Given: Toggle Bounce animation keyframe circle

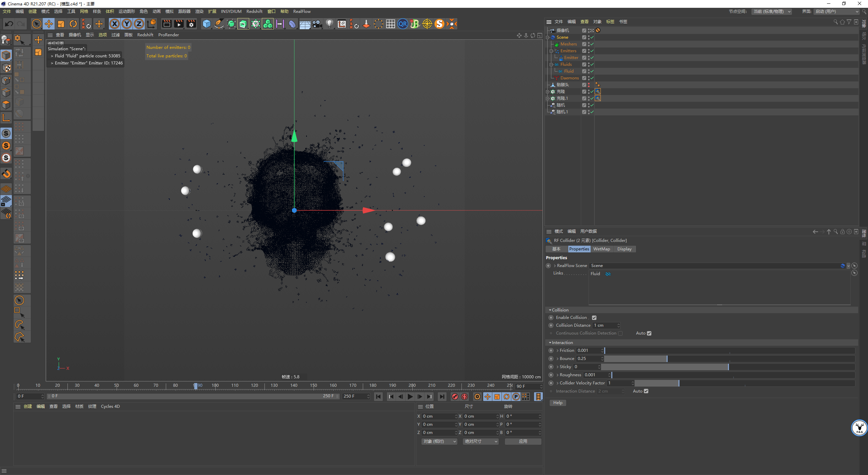Looking at the screenshot, I should coord(551,359).
